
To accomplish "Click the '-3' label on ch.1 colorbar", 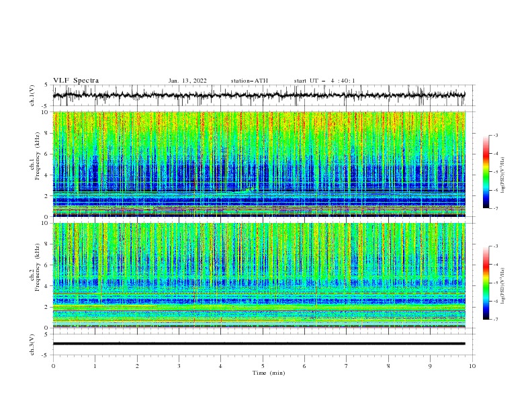I will click(495, 135).
